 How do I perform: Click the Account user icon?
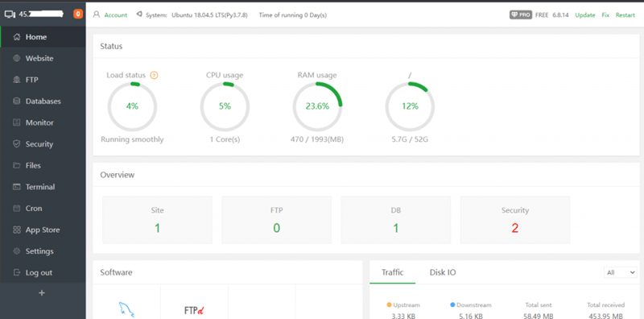tap(97, 14)
